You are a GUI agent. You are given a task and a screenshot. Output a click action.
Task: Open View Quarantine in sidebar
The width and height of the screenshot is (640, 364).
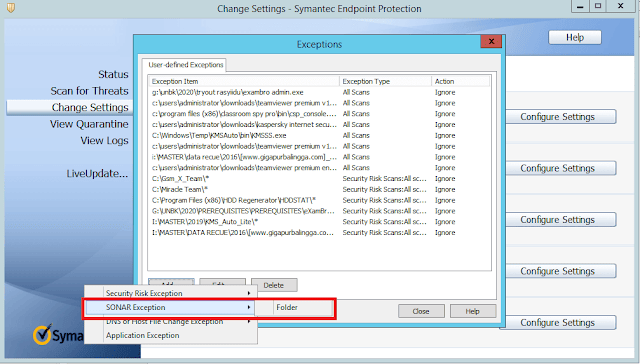[x=89, y=124]
